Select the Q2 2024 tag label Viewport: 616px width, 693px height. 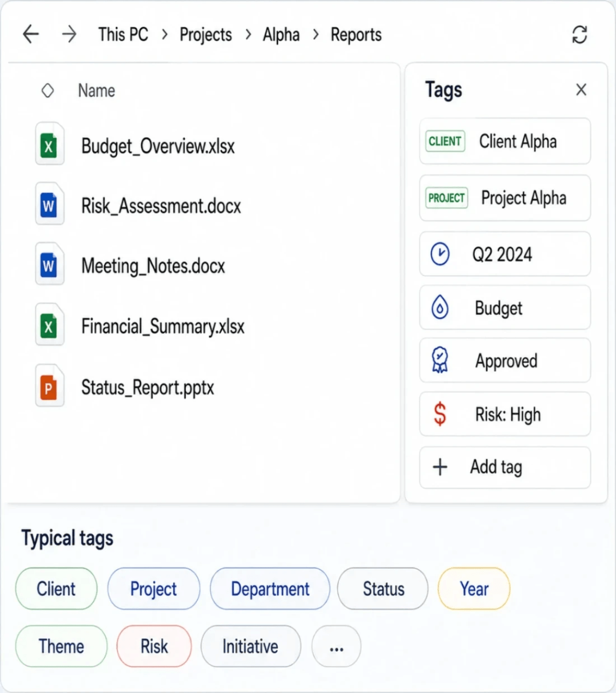point(502,254)
